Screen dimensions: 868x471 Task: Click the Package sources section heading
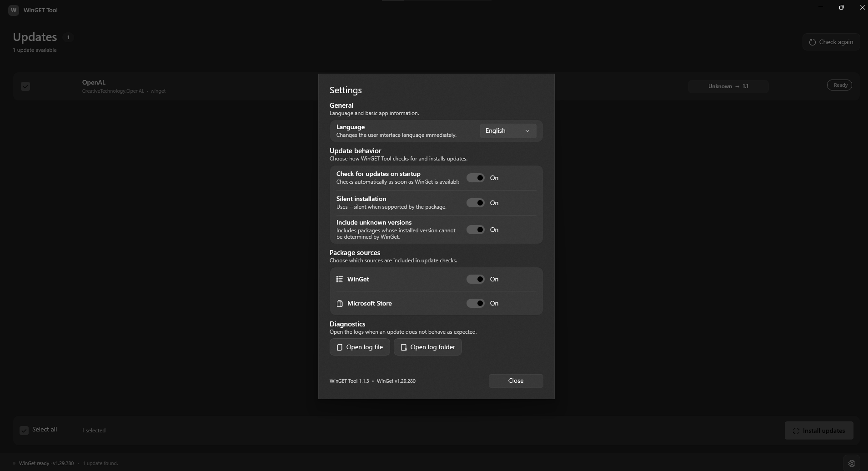[355, 252]
